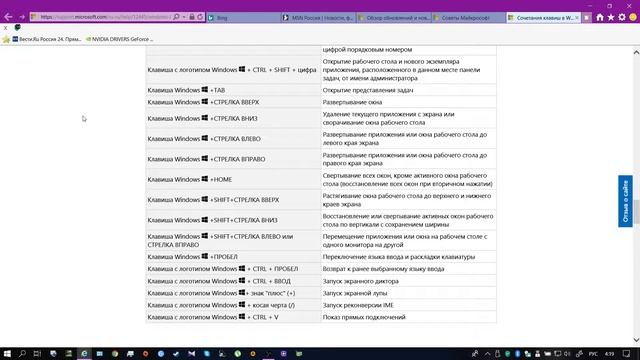Click the Internet Explorer taskbar icon
The image size is (640, 360).
(x=84, y=353)
